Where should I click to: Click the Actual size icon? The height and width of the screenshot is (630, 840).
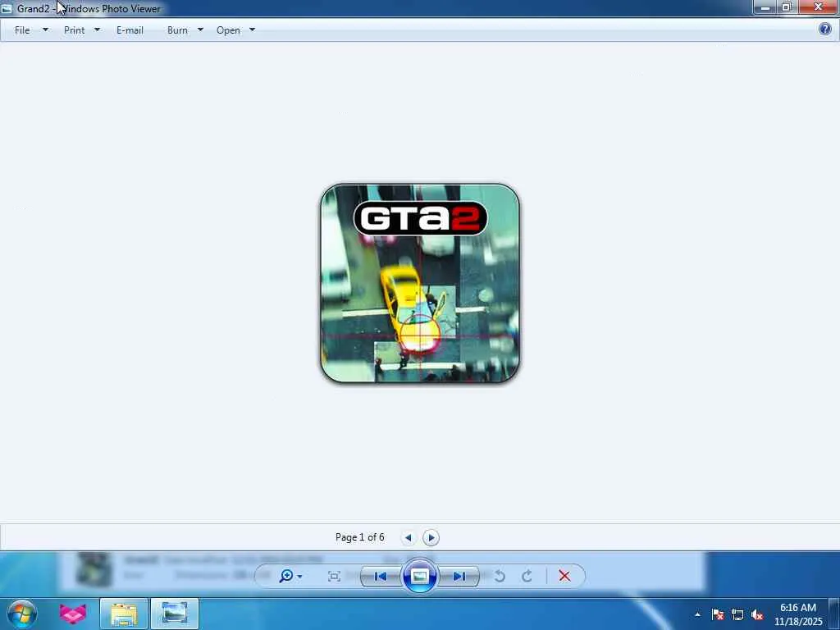[334, 577]
